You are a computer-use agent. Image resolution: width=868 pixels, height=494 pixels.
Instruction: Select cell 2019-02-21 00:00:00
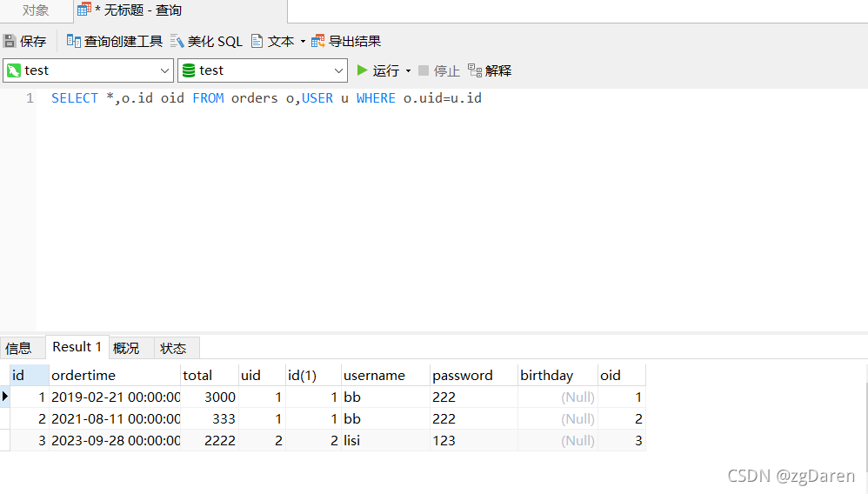coord(115,397)
